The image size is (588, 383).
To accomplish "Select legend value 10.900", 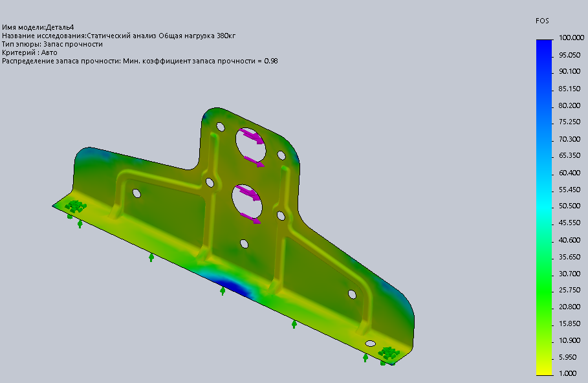I will [570, 340].
